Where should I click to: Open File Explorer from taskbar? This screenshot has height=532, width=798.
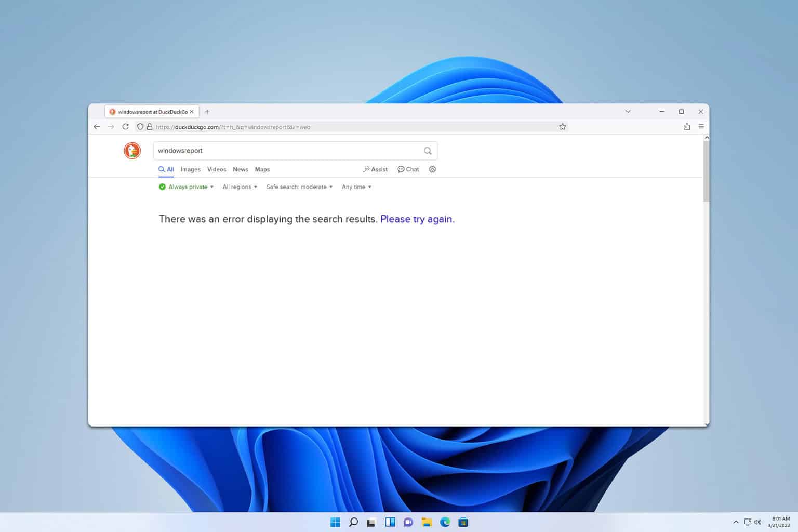click(427, 522)
